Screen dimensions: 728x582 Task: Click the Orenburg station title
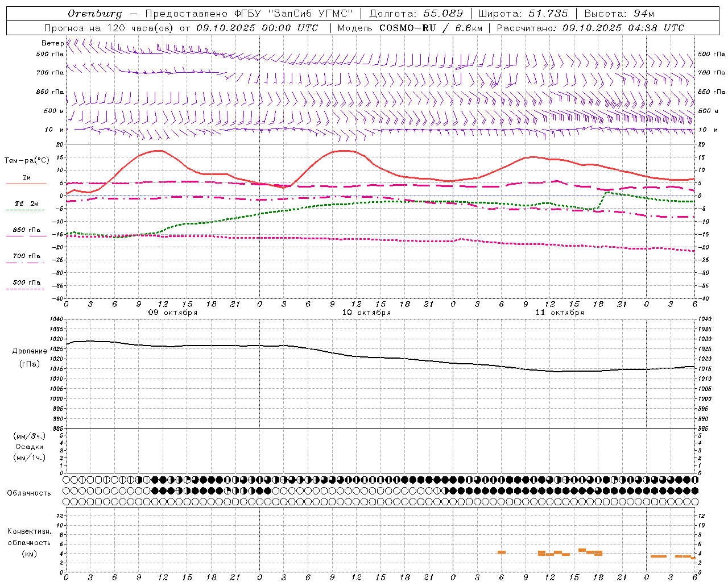[94, 14]
